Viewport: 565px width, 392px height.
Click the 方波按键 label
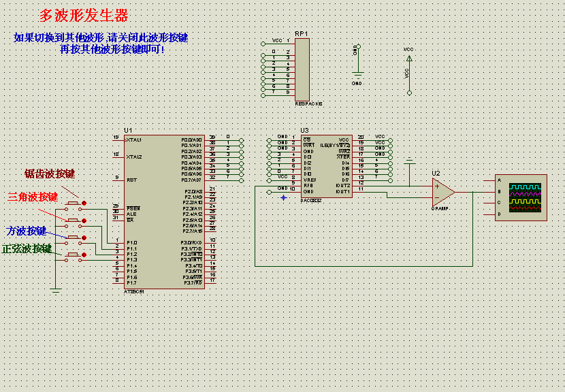(x=27, y=231)
